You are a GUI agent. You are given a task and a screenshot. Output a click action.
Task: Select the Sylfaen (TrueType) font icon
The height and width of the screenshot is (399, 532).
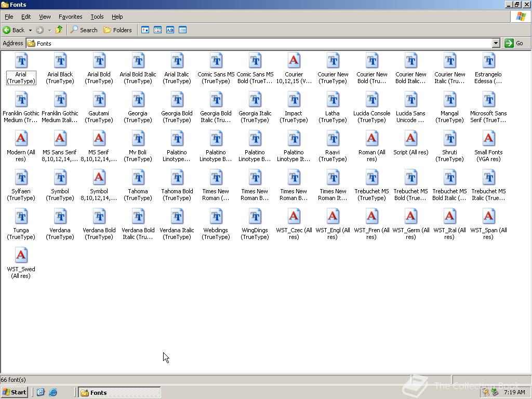click(x=21, y=178)
